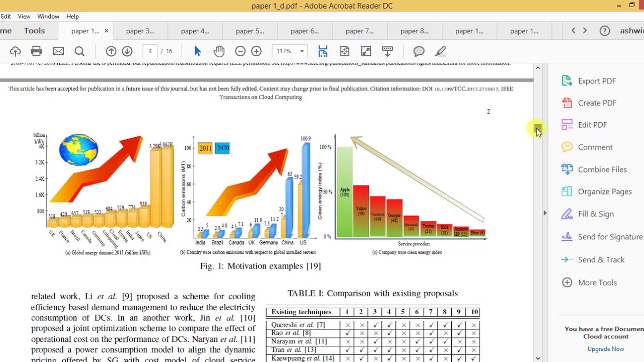This screenshot has height=362, width=644.
Task: Add a sticky note comment
Action: [x=419, y=51]
